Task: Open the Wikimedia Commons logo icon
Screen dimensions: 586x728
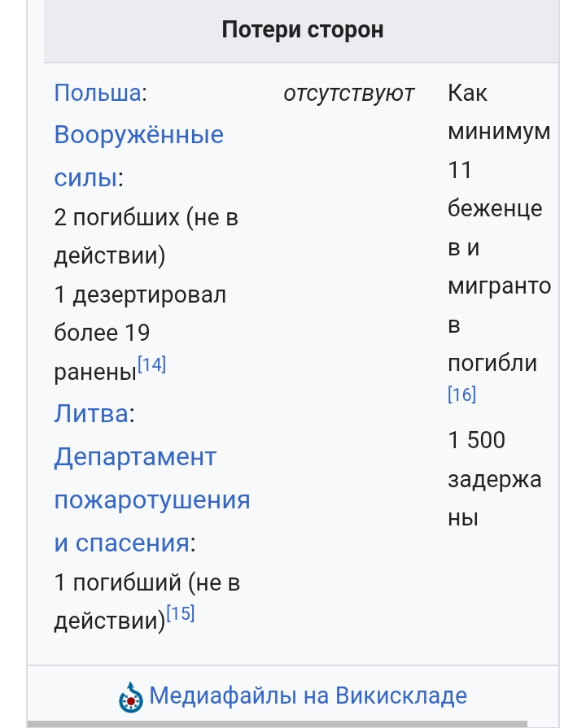Action: tap(130, 697)
